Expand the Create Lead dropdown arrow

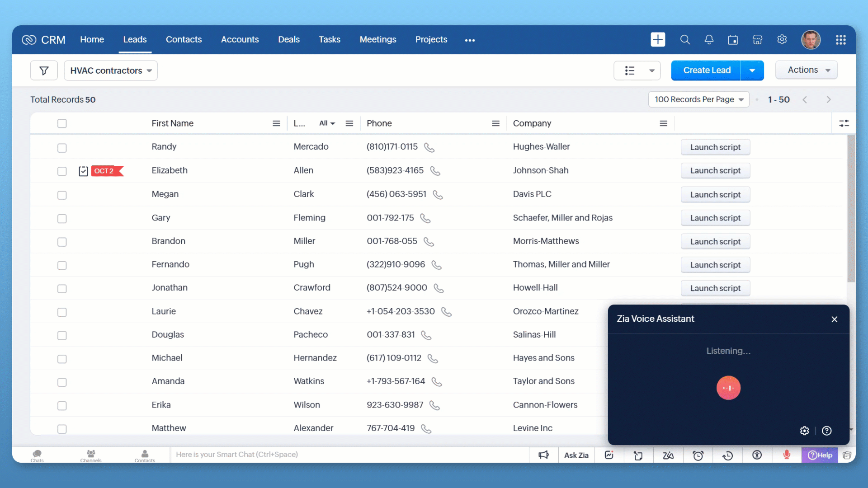pos(752,70)
